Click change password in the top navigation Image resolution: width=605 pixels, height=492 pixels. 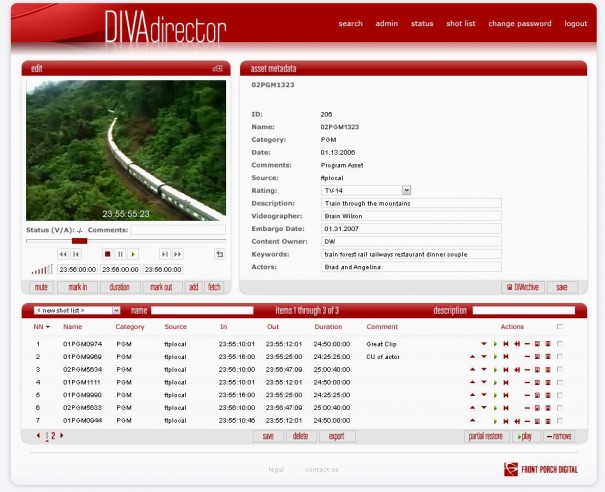pyautogui.click(x=520, y=24)
